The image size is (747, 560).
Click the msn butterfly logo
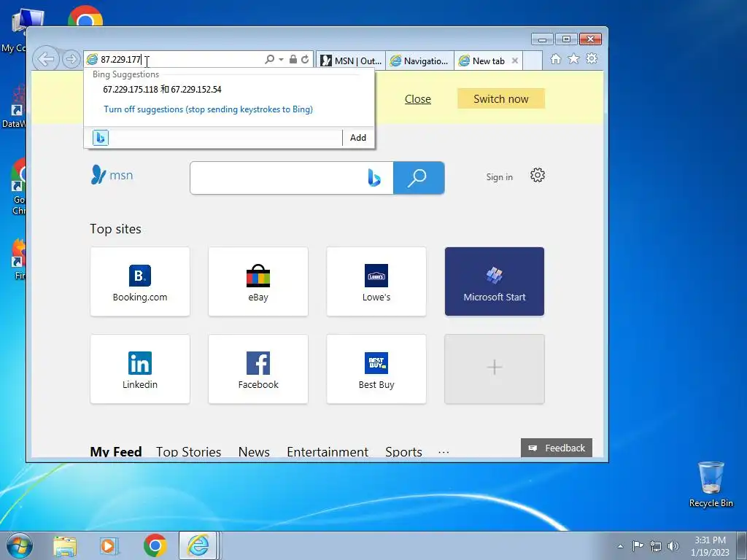[x=112, y=175]
